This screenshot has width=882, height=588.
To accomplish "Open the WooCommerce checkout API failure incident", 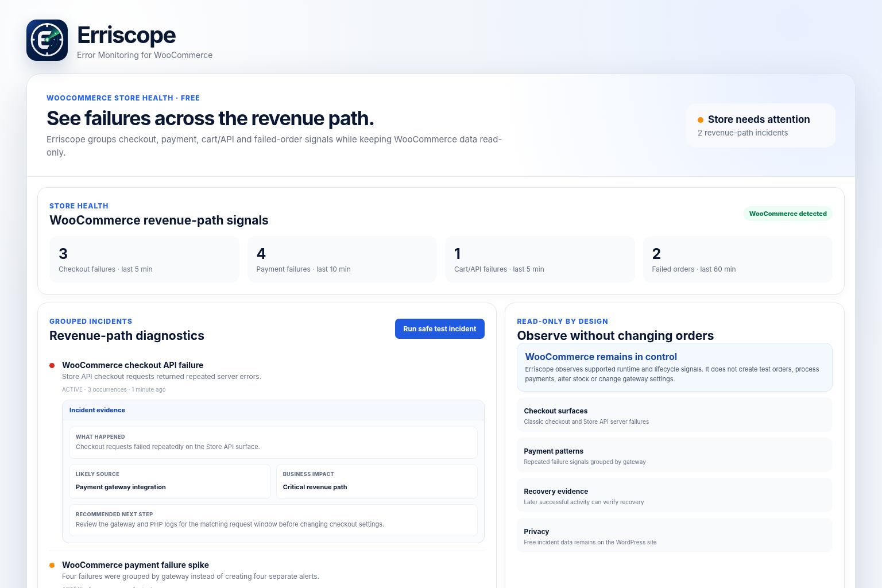I will pyautogui.click(x=133, y=365).
